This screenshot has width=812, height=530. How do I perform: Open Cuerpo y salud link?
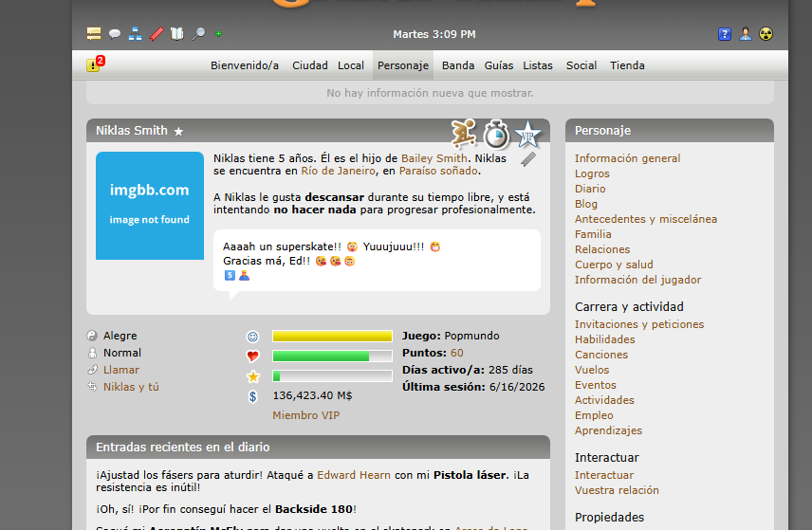tap(614, 265)
